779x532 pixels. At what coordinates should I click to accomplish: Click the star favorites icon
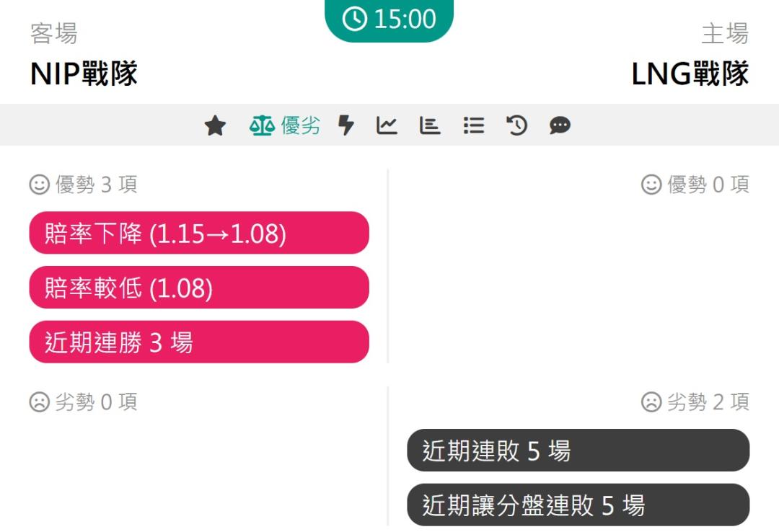[215, 125]
